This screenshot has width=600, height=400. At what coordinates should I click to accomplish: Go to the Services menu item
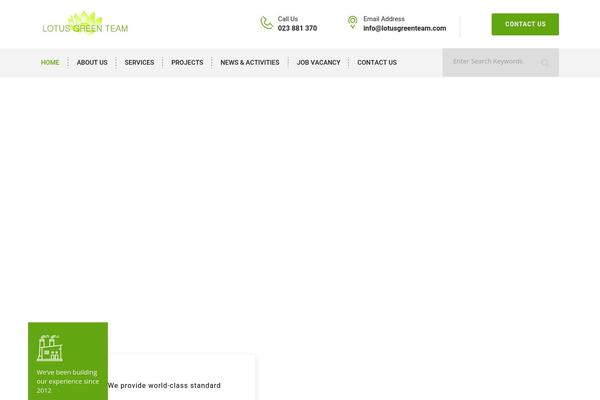click(x=139, y=62)
